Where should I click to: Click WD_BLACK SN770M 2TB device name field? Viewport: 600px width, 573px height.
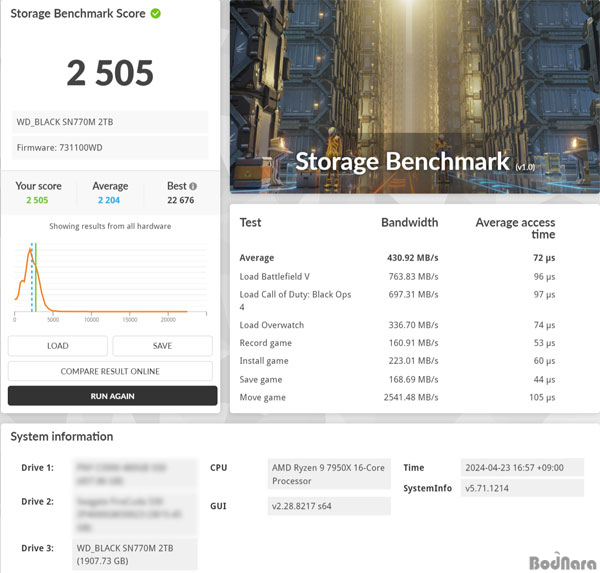[x=110, y=122]
